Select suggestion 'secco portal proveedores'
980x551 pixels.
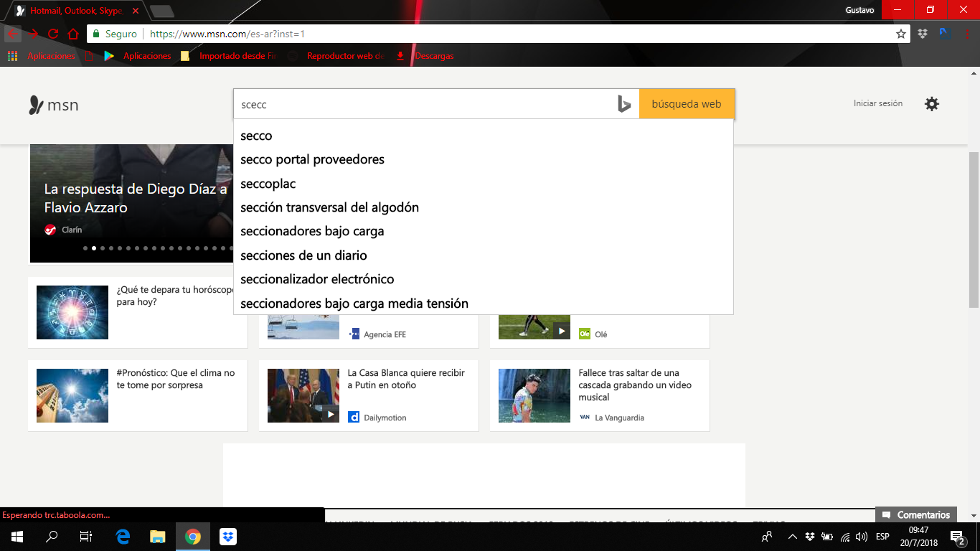pyautogui.click(x=312, y=159)
